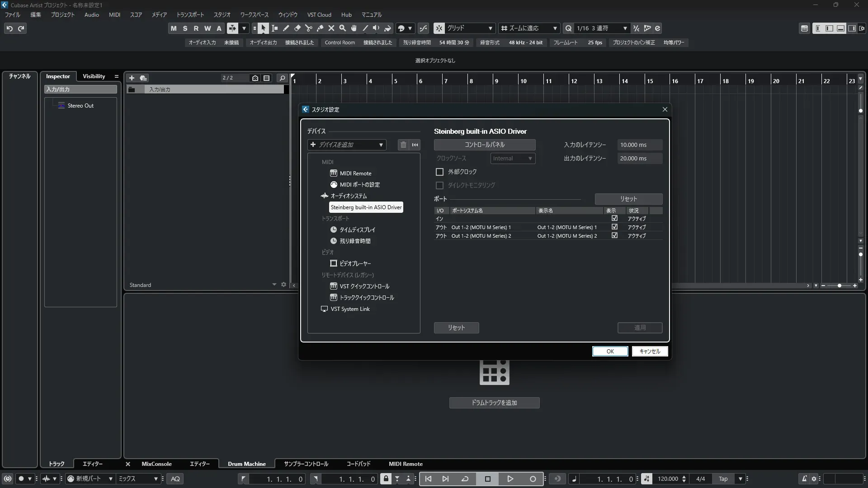
Task: Uncheck visibility for Out 1-2 port 2
Action: pyautogui.click(x=614, y=236)
